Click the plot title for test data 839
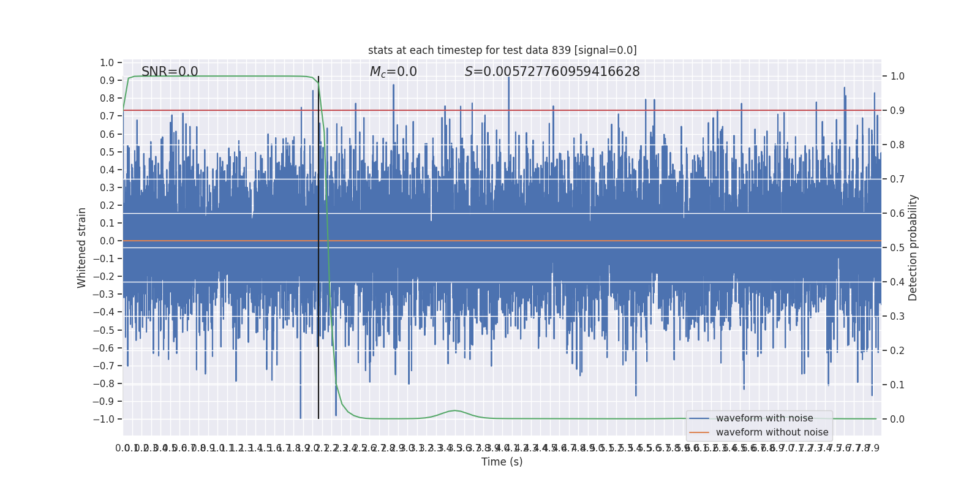Screen dimensions: 980x490 (x=502, y=50)
